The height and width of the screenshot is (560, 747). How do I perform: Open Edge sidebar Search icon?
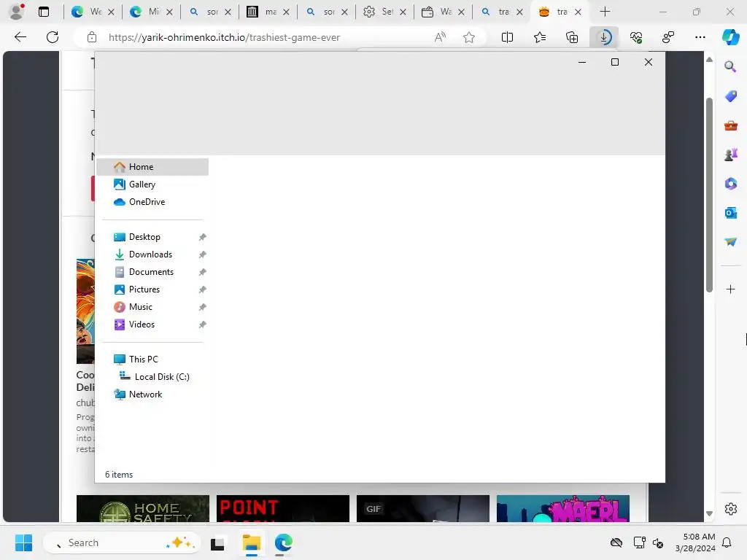[731, 66]
